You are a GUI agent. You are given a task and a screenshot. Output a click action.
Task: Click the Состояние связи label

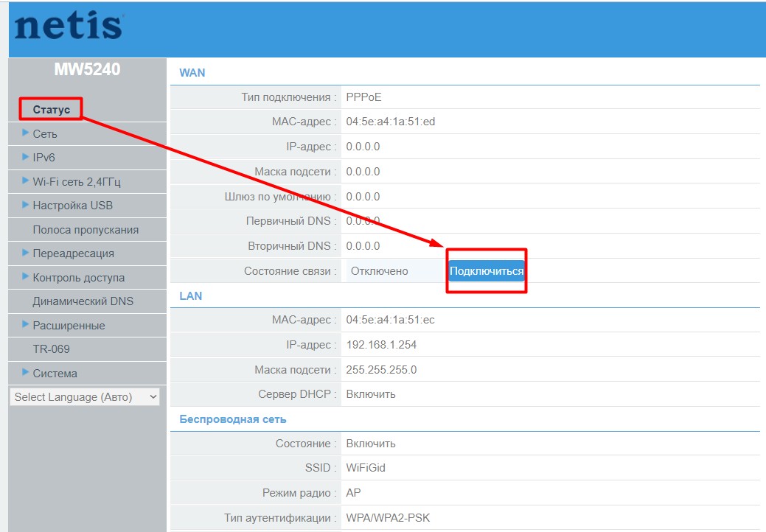290,271
